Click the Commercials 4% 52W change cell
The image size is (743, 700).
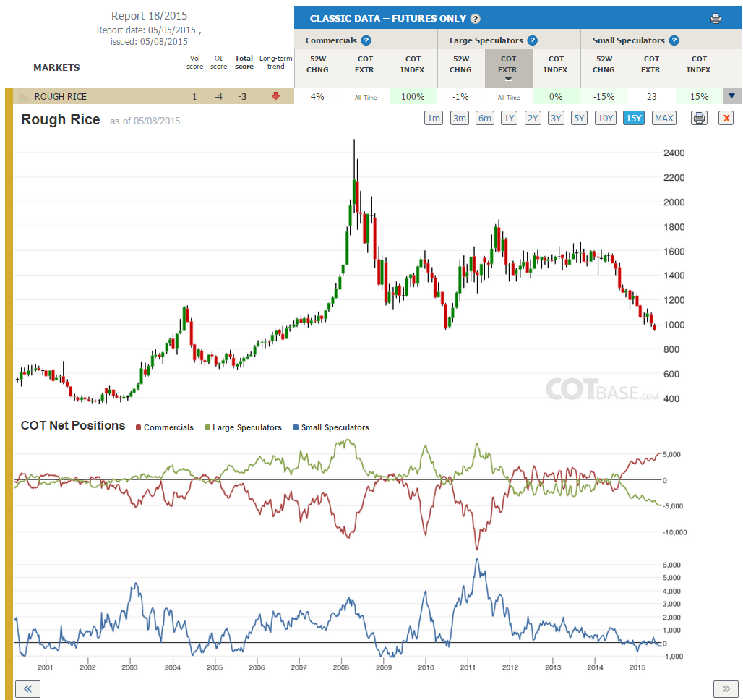[317, 97]
